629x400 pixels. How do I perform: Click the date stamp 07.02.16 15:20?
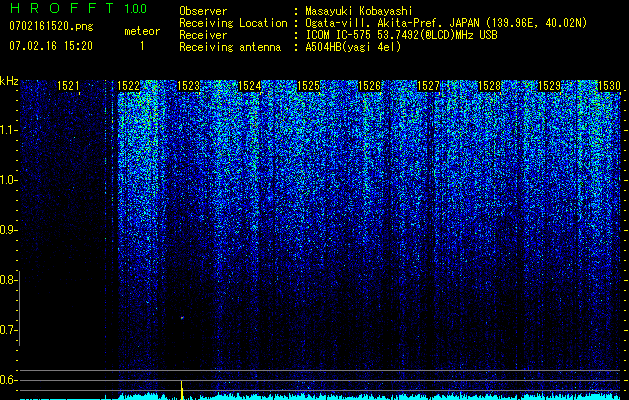(51, 46)
